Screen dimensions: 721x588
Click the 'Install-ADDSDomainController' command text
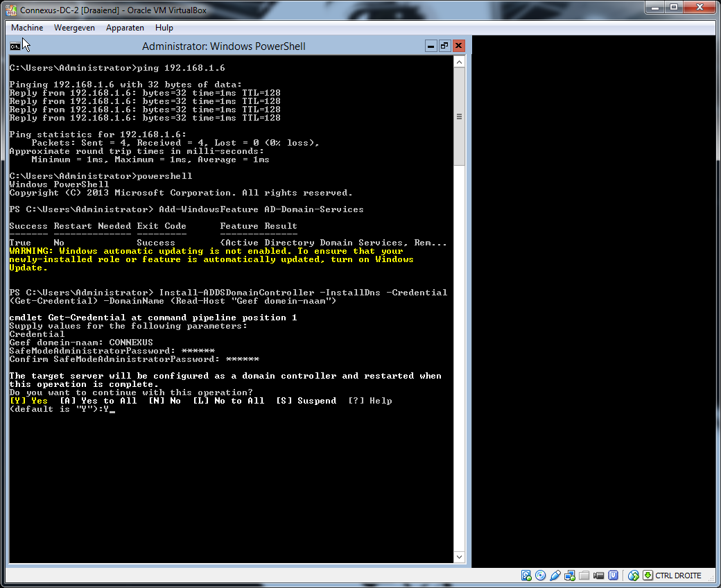(237, 293)
